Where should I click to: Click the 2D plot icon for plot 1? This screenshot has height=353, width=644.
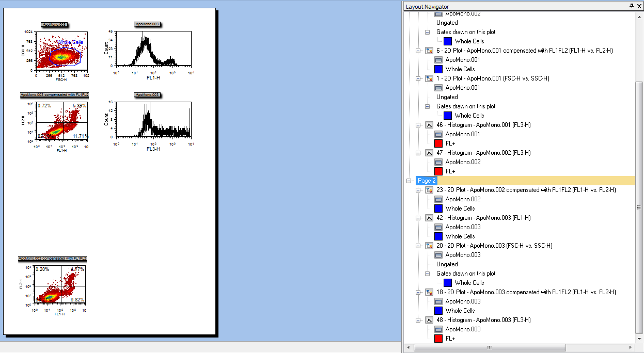pos(429,78)
